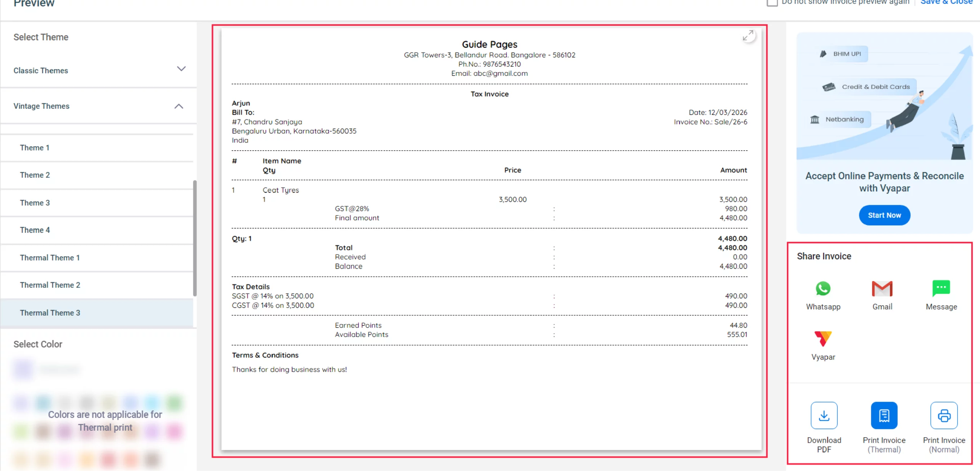This screenshot has width=980, height=471.
Task: Share invoice through Gmail icon
Action: tap(882, 289)
